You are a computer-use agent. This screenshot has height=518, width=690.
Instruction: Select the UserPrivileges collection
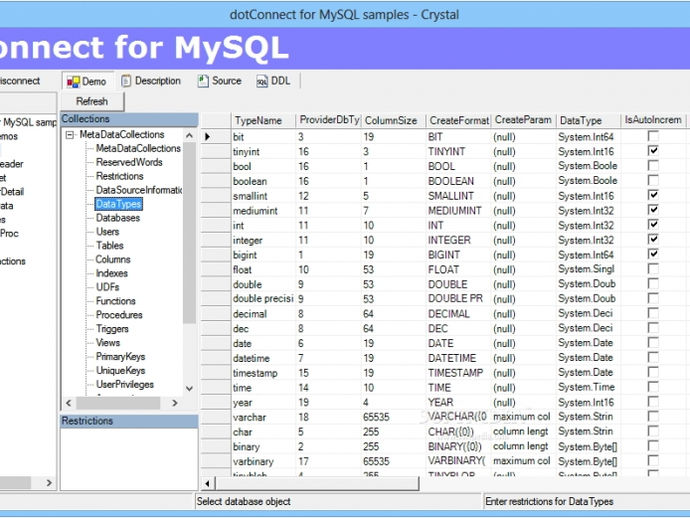125,385
